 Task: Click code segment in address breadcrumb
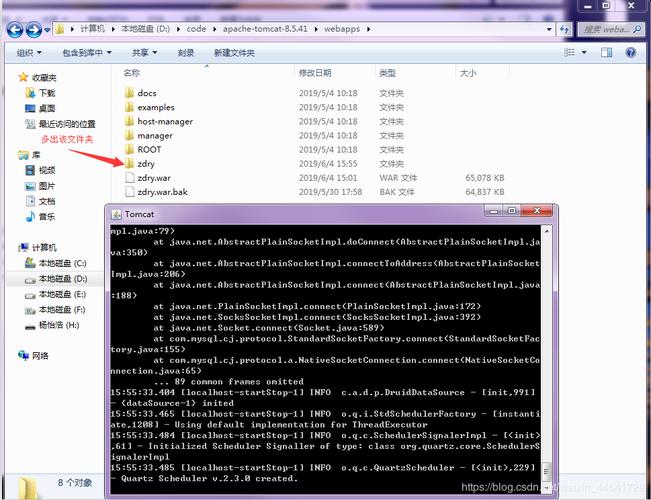tap(196, 29)
